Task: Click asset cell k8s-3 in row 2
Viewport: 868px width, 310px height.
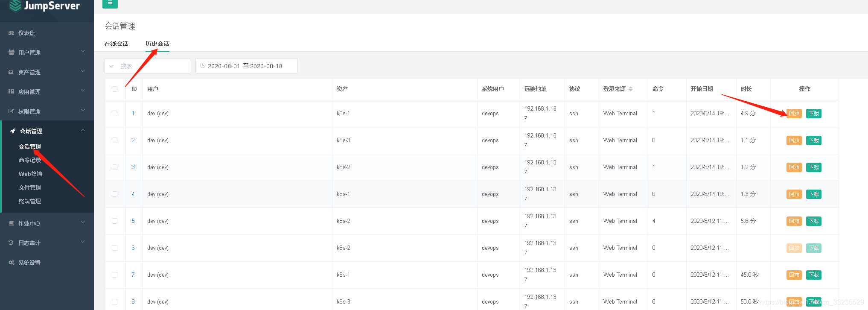Action: [344, 140]
